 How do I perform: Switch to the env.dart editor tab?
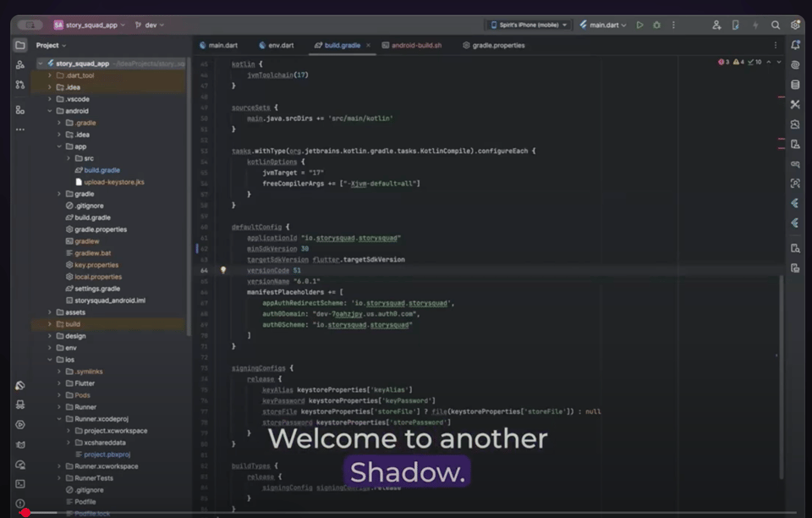pos(277,45)
